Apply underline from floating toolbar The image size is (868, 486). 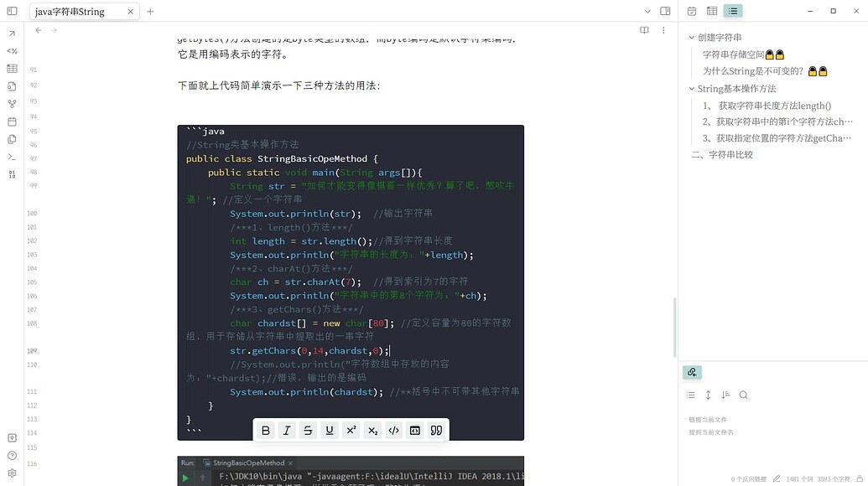click(x=330, y=430)
